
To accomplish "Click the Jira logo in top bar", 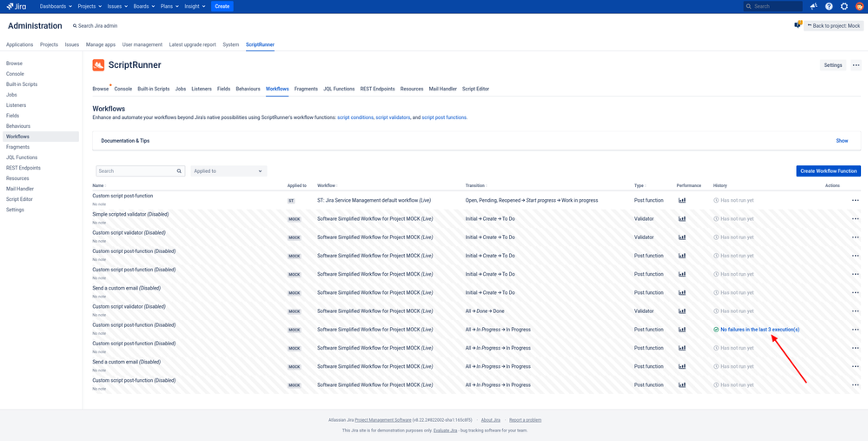I will tap(16, 6).
